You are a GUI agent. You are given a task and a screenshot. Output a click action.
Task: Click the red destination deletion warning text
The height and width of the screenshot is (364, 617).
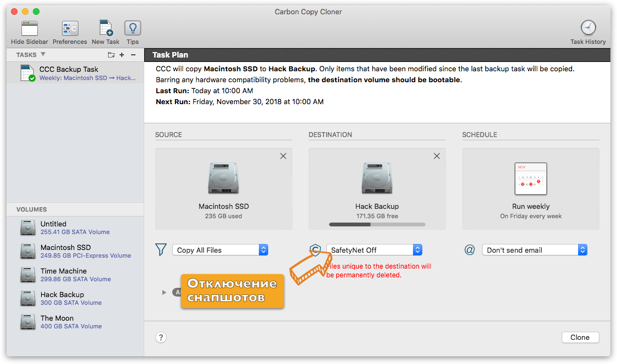(378, 270)
